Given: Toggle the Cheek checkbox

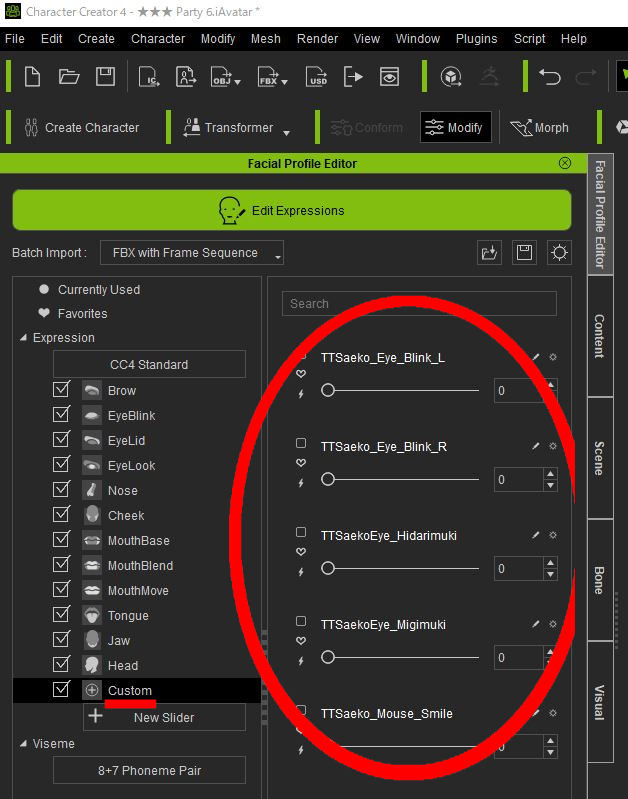Looking at the screenshot, I should coord(61,515).
